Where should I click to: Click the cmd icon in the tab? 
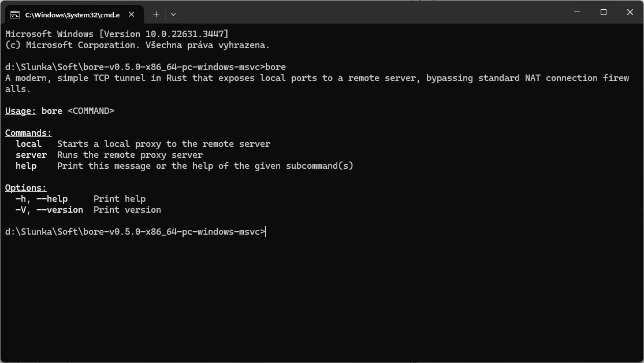pos(15,14)
